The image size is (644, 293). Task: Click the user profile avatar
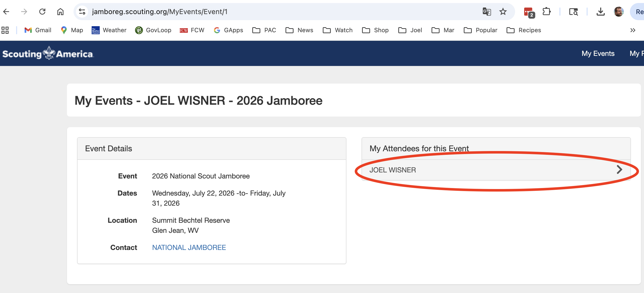click(x=619, y=12)
